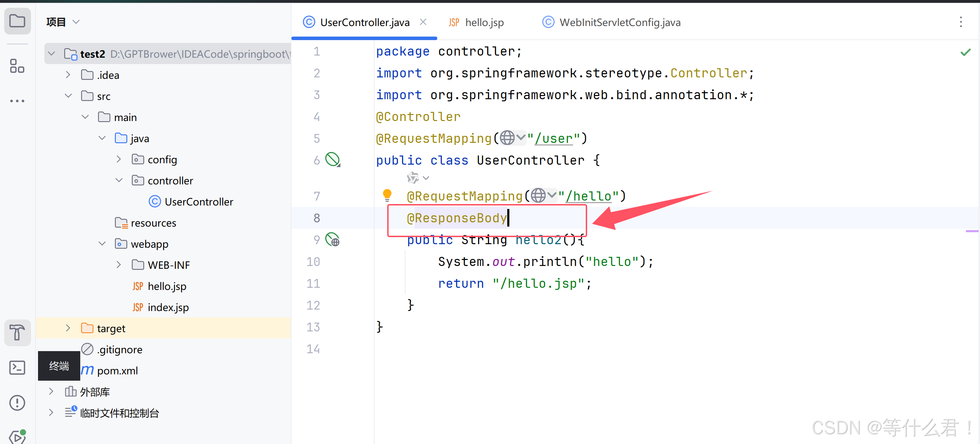Click the web endpoint gutter icon on line 9
Viewport: 980px width, 444px height.
333,240
